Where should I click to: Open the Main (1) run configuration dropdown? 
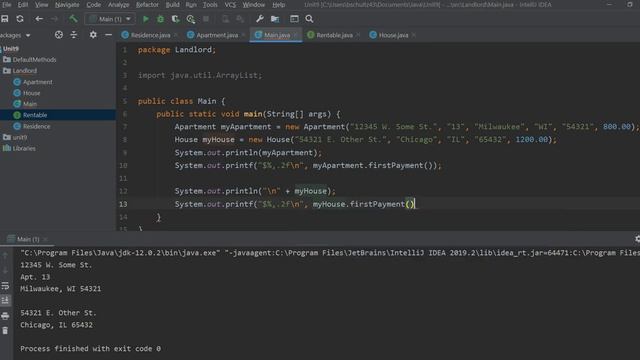110,19
